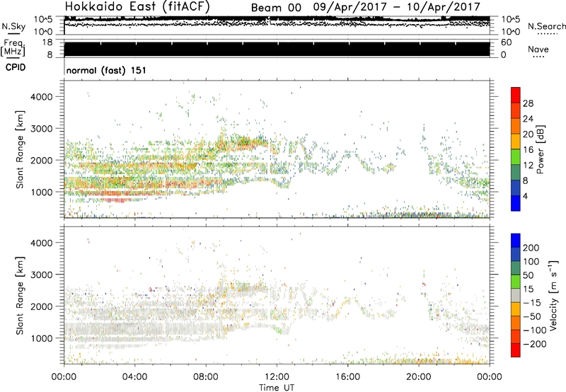
Task: Click the '2000' range tick on the Velocity panel
Action: coord(42,306)
